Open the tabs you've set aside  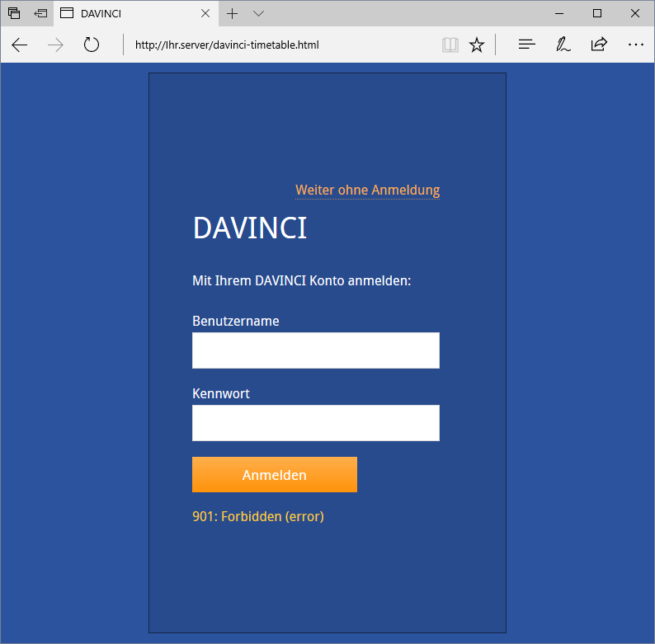pyautogui.click(x=14, y=13)
